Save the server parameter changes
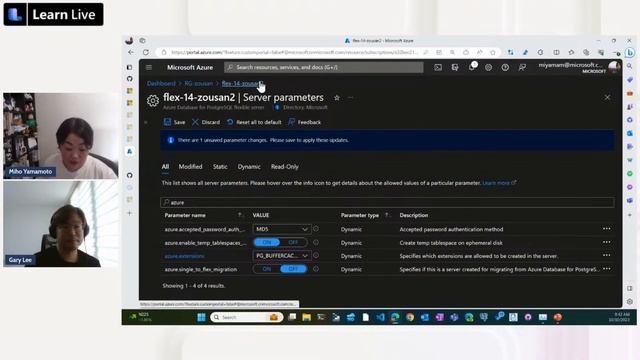The image size is (640, 360). (175, 122)
